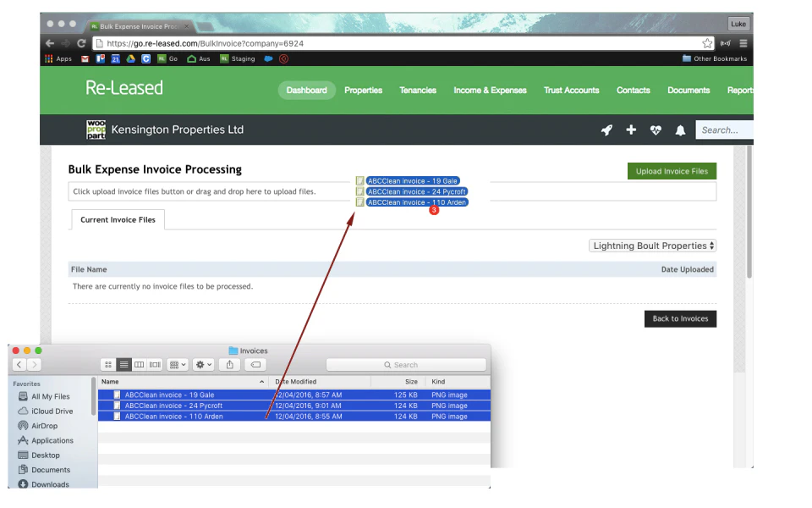
Task: Open the Tenancies menu in the navigation
Action: (x=417, y=91)
